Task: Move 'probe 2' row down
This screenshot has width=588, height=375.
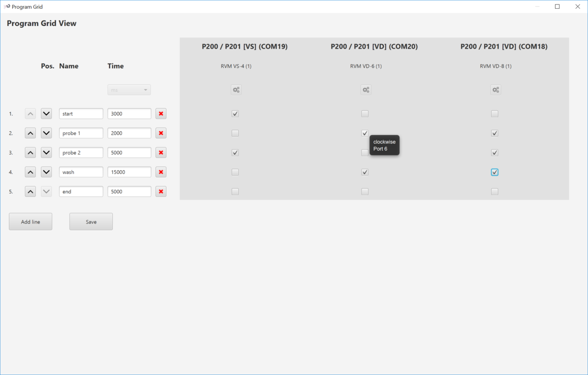Action: [46, 152]
